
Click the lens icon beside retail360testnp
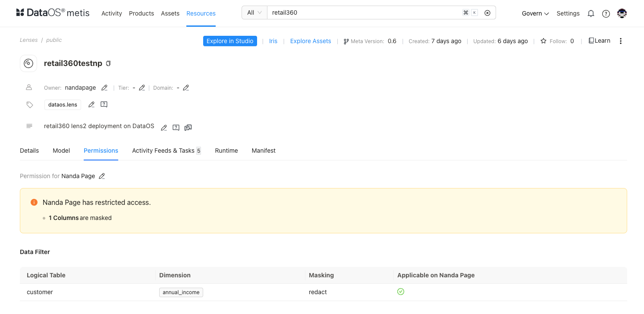click(28, 63)
